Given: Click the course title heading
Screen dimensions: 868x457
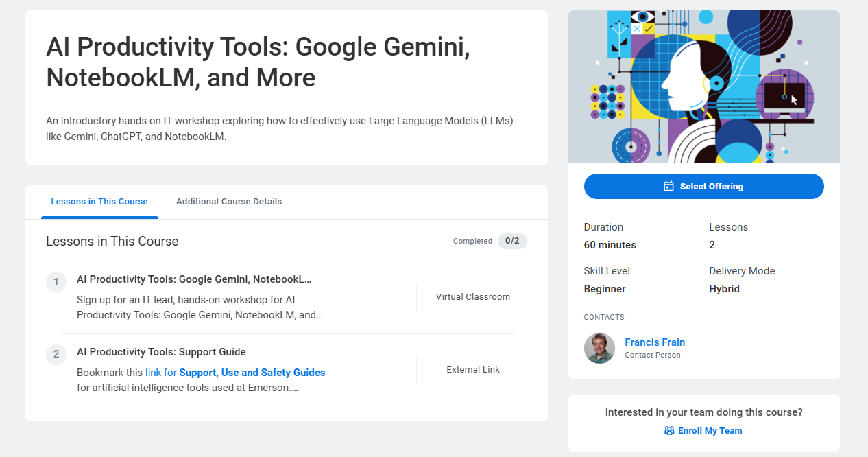Looking at the screenshot, I should 258,62.
